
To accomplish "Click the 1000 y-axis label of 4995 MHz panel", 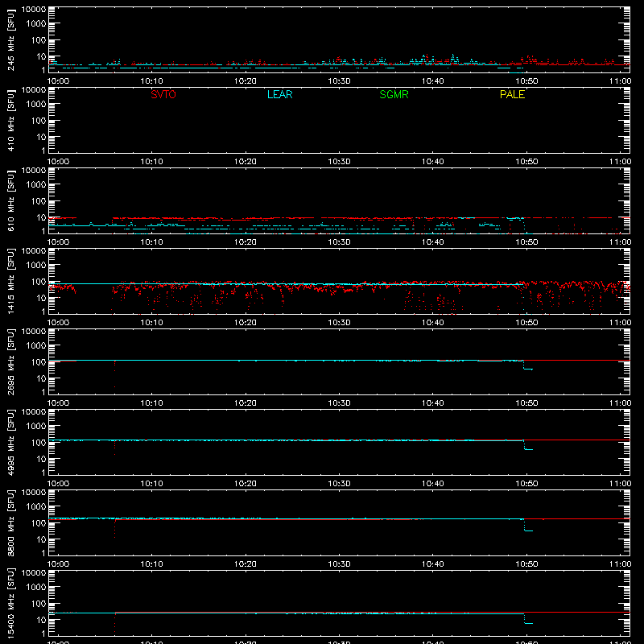I will [36, 427].
